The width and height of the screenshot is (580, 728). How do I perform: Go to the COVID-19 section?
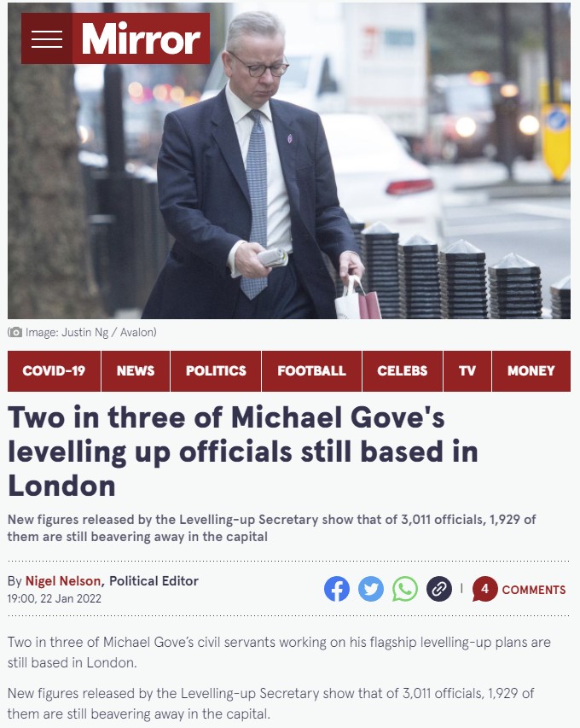55,371
